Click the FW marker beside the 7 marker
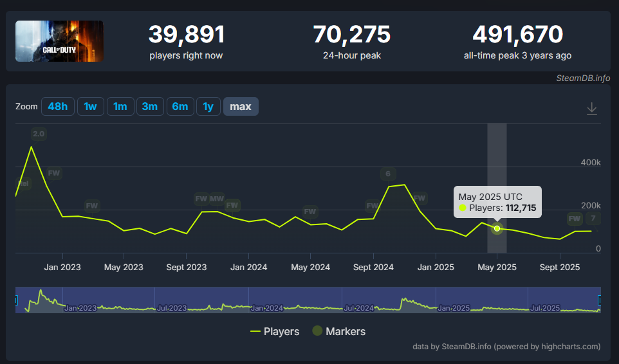 (574, 219)
